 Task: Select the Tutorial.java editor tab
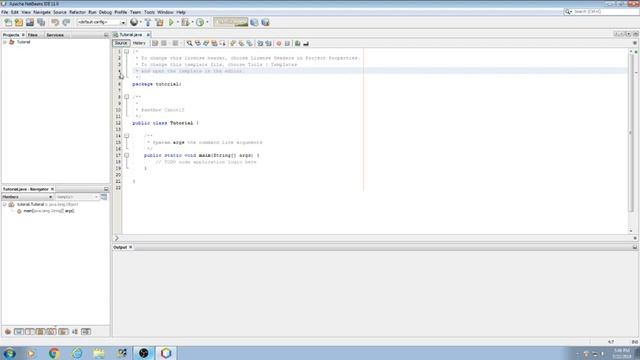(x=131, y=35)
